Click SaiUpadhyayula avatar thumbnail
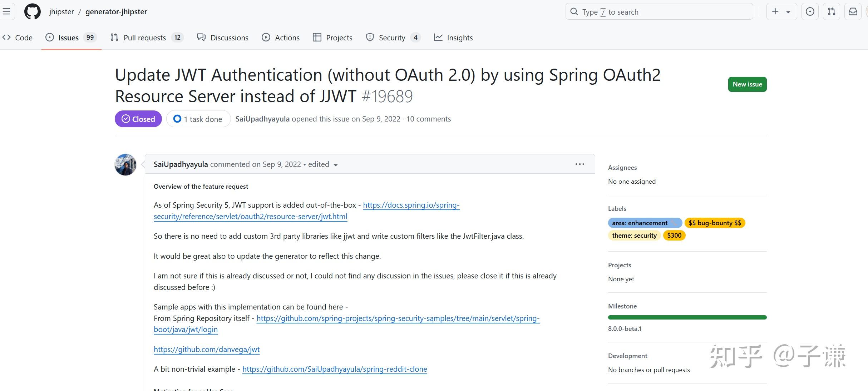Image resolution: width=868 pixels, height=391 pixels. pyautogui.click(x=125, y=165)
